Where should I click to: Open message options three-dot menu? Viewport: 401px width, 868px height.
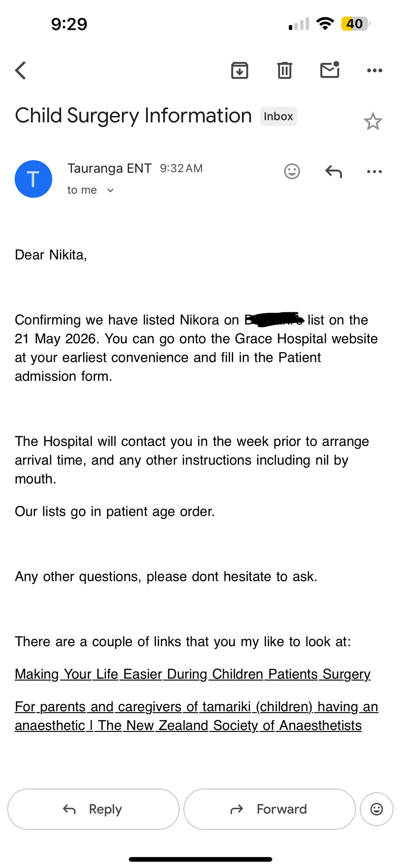(374, 172)
